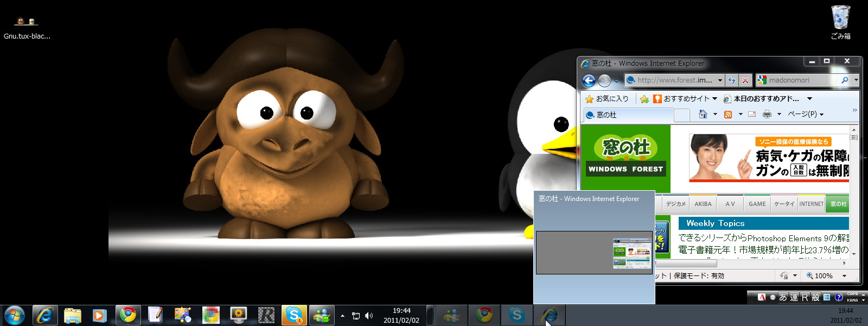Toggle the R romaji input button
This screenshot has height=326, width=868.
(805, 297)
